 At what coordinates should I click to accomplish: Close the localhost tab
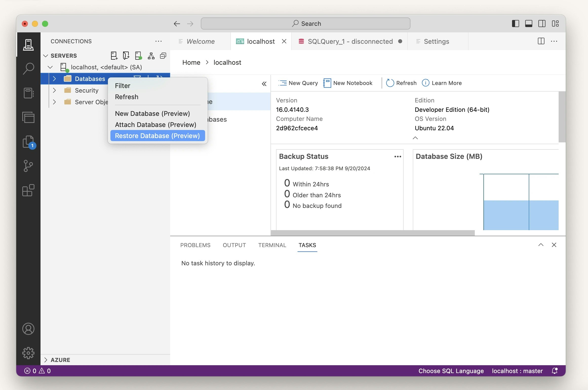click(x=284, y=41)
